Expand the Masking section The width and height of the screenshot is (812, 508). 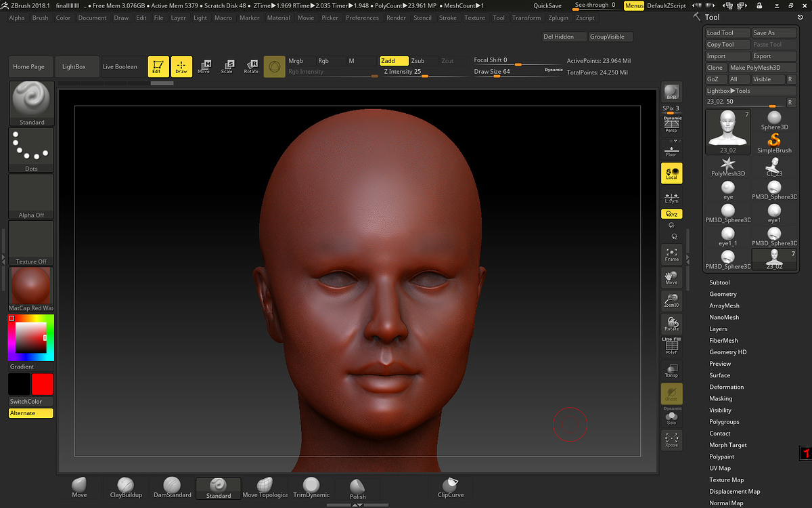pos(721,398)
